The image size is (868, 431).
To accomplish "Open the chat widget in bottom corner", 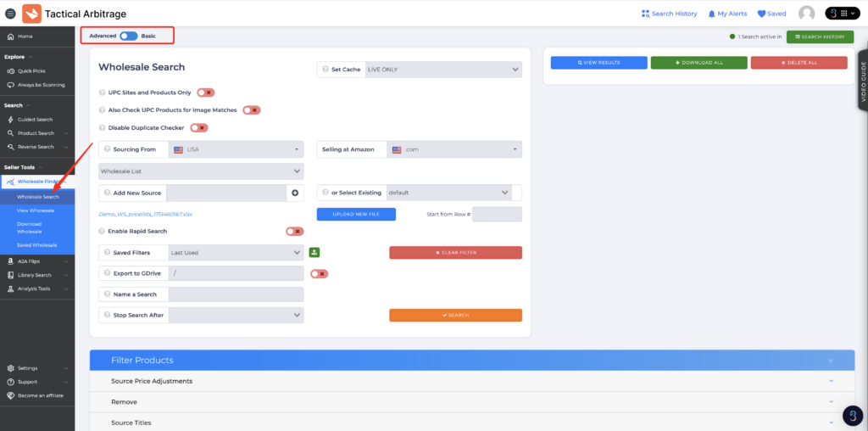I will 853,416.
